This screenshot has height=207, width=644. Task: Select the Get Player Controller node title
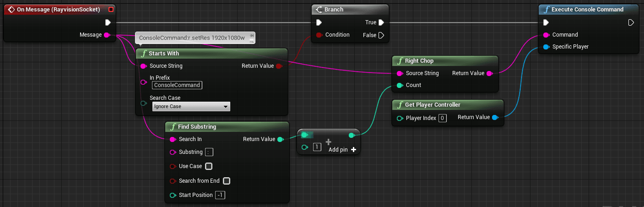pos(433,105)
